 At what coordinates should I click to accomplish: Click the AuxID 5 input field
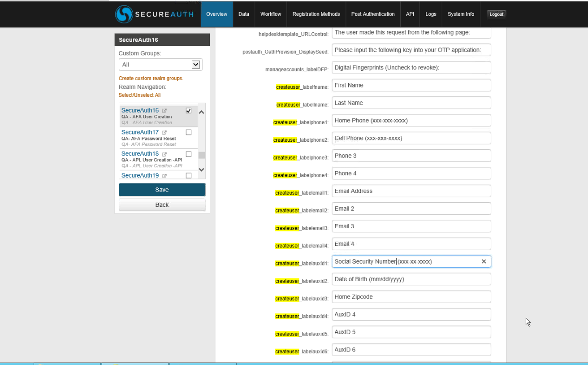click(411, 332)
